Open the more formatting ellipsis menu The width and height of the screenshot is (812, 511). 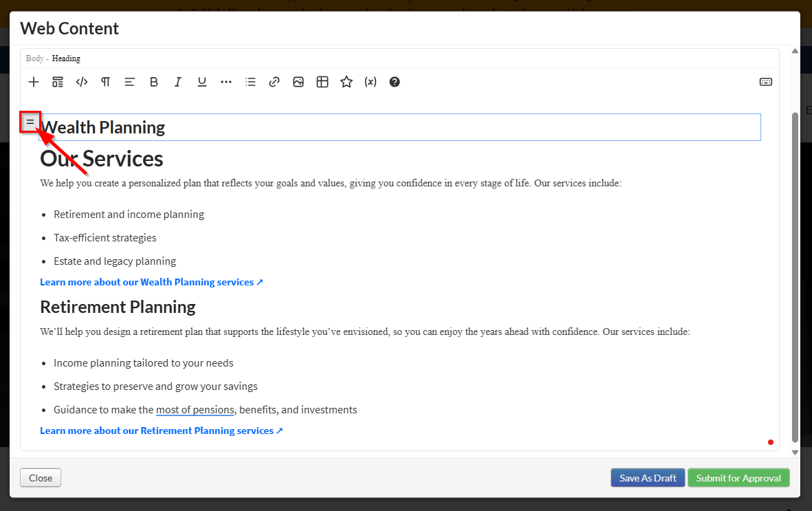pos(226,82)
